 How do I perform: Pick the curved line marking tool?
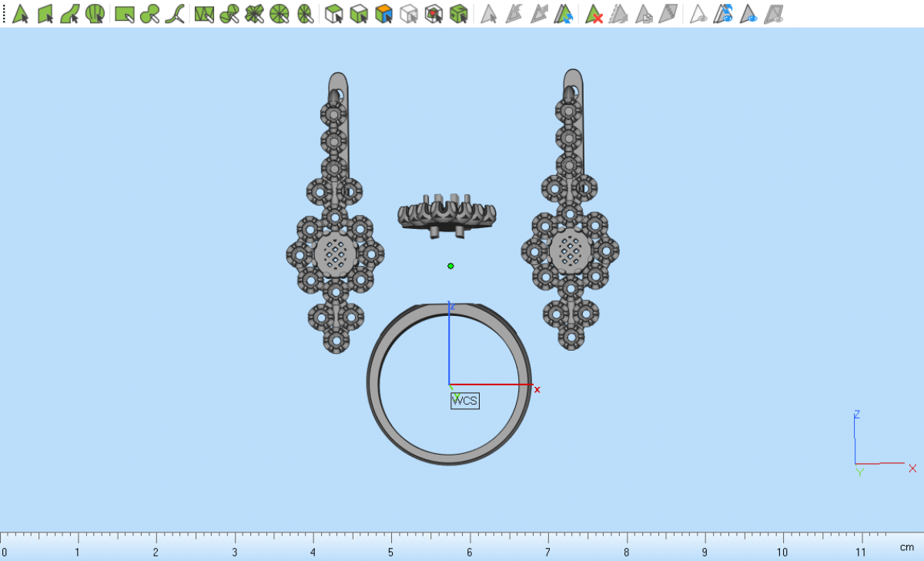click(x=175, y=13)
